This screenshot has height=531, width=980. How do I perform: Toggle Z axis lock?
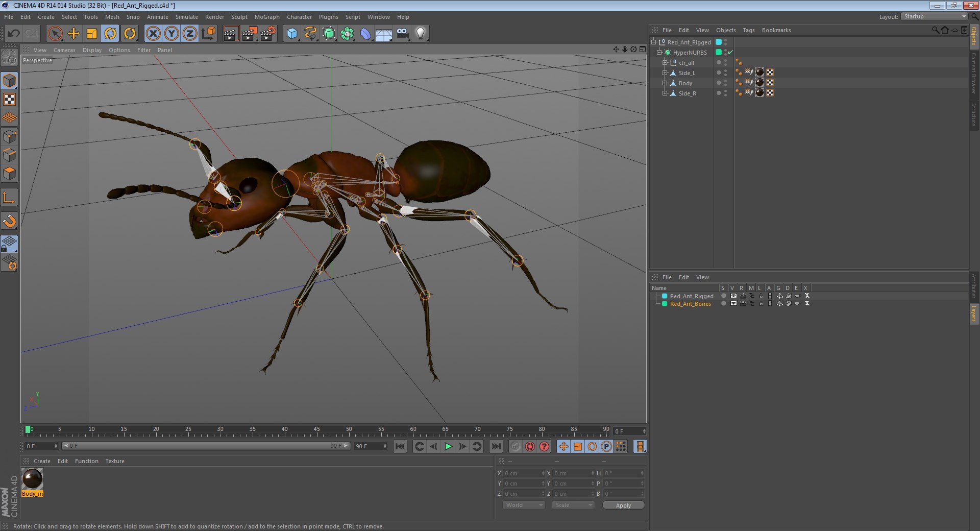pyautogui.click(x=190, y=34)
